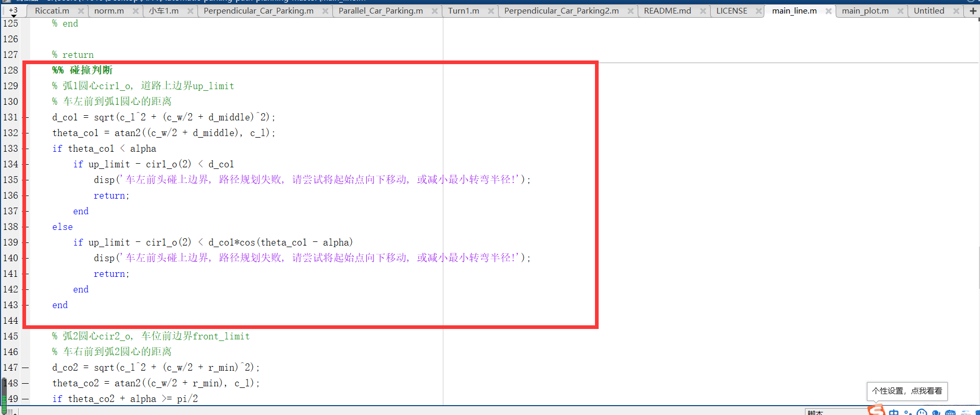Click the 个性设置,点我看看 tooltip
This screenshot has height=415, width=980.
click(907, 391)
